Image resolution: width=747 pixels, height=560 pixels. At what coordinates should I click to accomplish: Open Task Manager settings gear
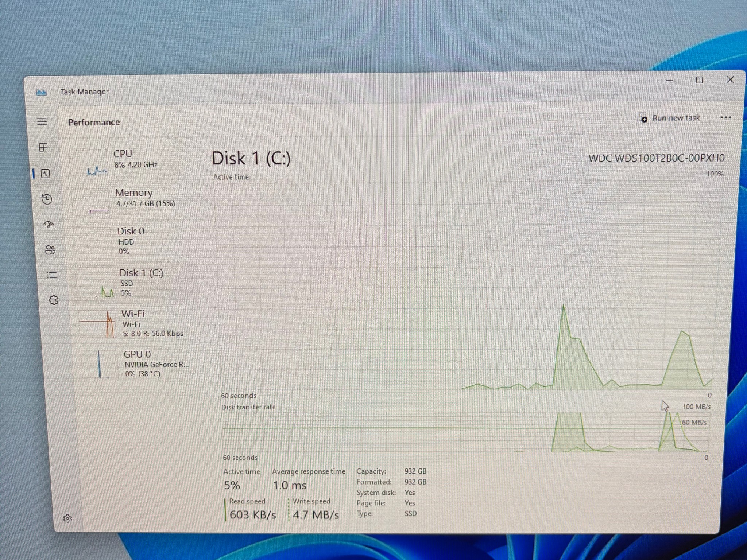click(x=67, y=518)
